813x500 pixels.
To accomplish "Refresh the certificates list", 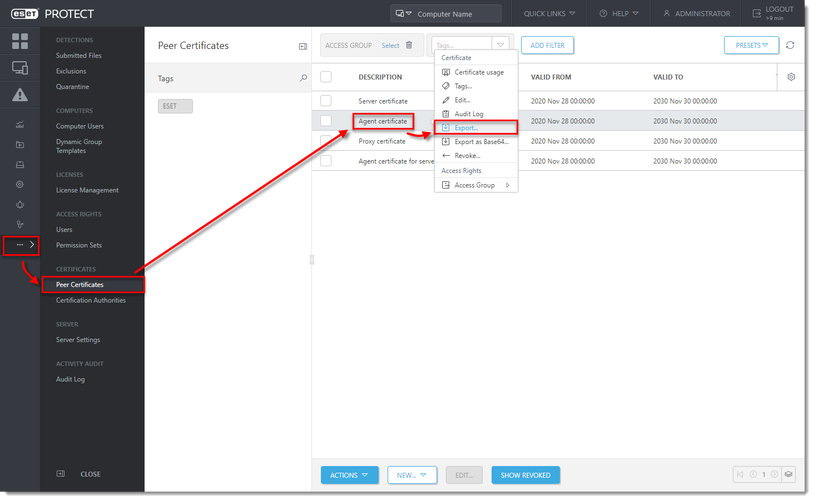I will click(x=790, y=45).
